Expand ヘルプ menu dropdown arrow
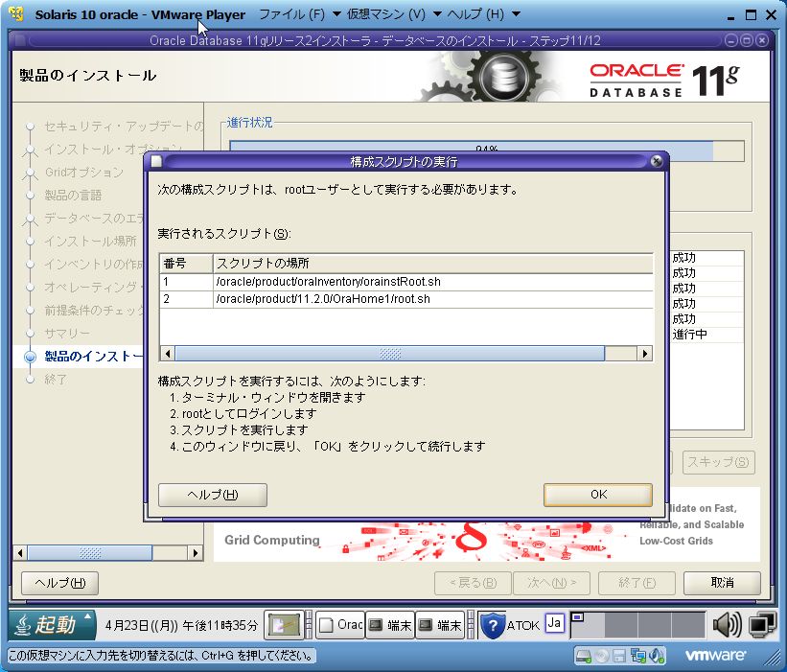787x672 pixels. pyautogui.click(x=516, y=14)
